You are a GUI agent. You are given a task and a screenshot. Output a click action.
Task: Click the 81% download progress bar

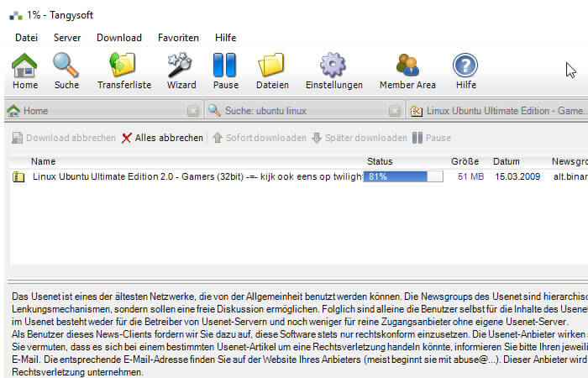[x=403, y=176]
